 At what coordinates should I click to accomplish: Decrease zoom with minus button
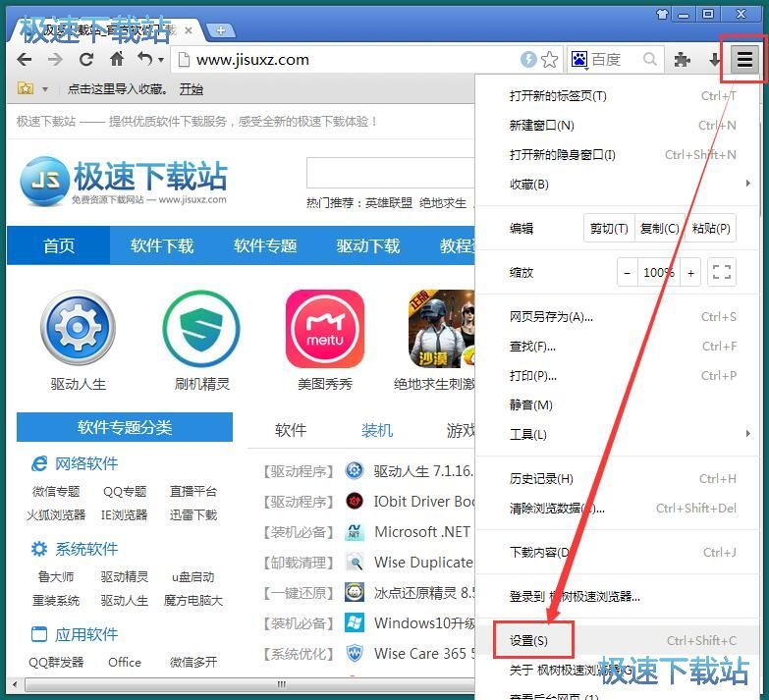(628, 273)
